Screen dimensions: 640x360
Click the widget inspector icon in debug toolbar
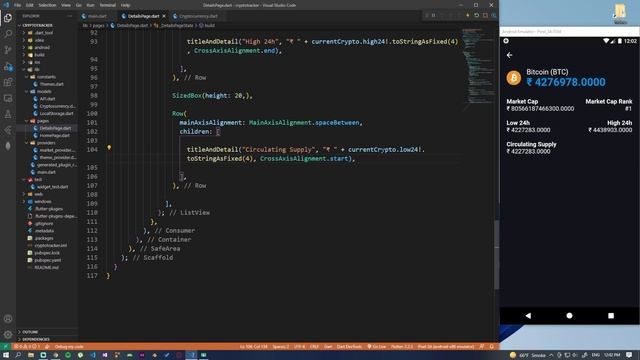tap(493, 16)
